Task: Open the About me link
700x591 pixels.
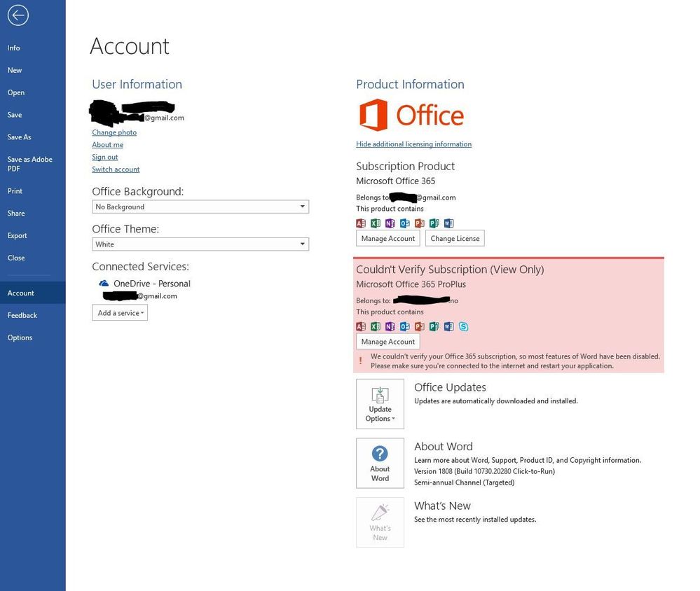Action: (108, 144)
